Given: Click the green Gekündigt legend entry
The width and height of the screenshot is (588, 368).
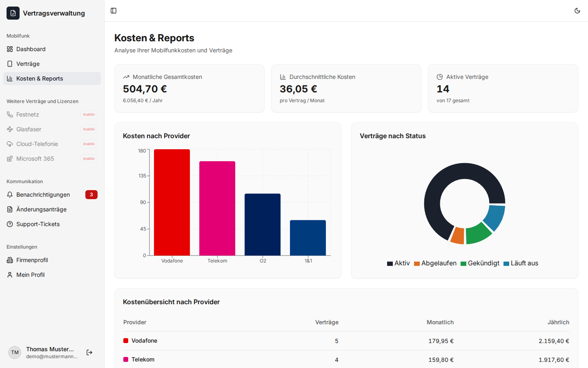Looking at the screenshot, I should pos(480,263).
